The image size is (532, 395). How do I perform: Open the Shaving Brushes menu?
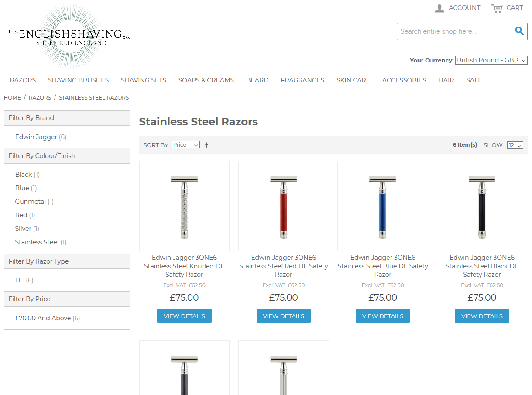click(x=79, y=80)
